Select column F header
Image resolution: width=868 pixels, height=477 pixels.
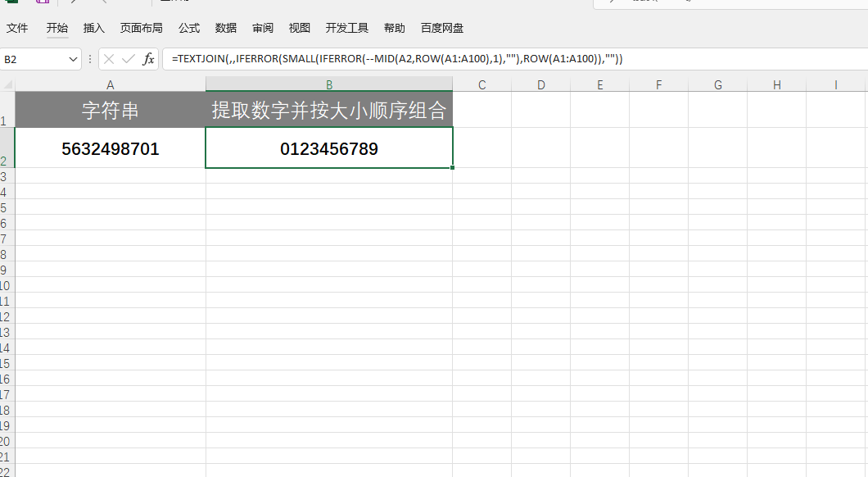(658, 84)
